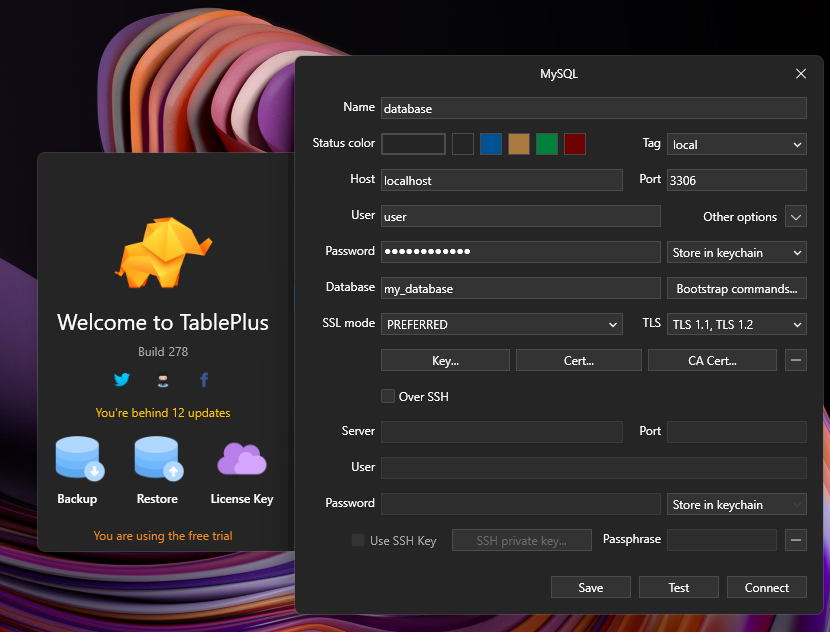Open the License Key cloud icon

242,458
